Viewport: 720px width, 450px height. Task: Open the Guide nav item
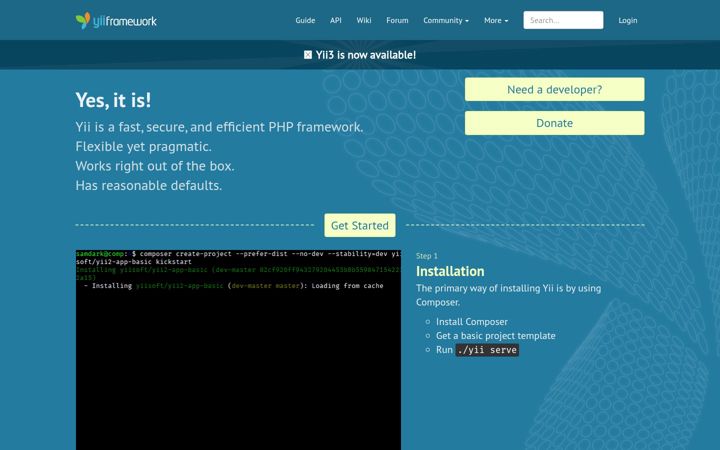(305, 20)
